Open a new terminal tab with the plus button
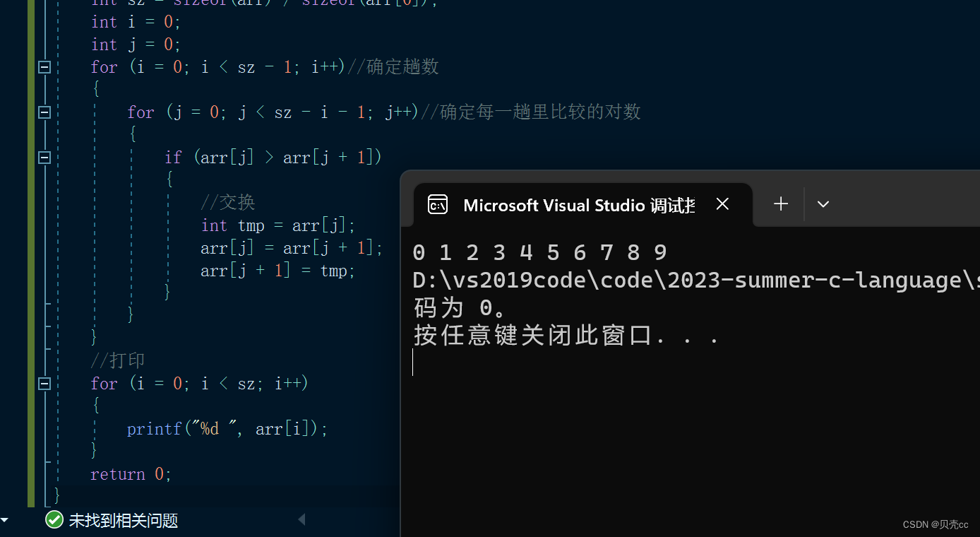 tap(781, 204)
